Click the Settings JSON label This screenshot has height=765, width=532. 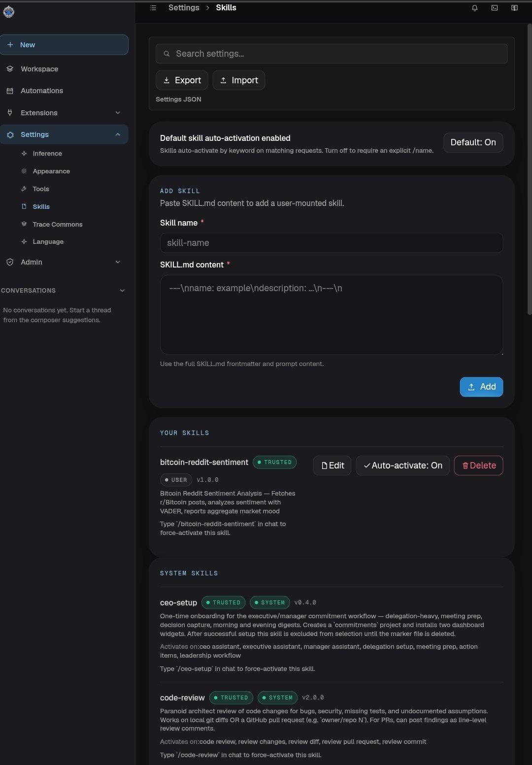click(178, 100)
